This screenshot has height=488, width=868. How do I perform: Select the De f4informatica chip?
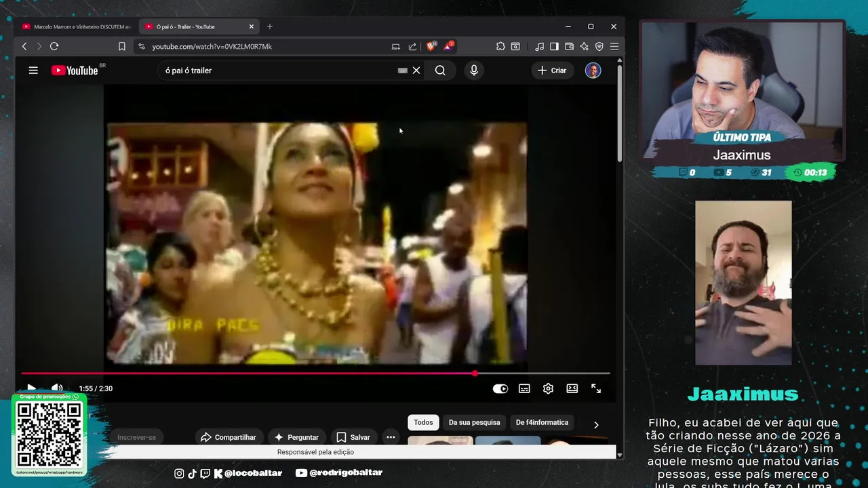(x=542, y=422)
